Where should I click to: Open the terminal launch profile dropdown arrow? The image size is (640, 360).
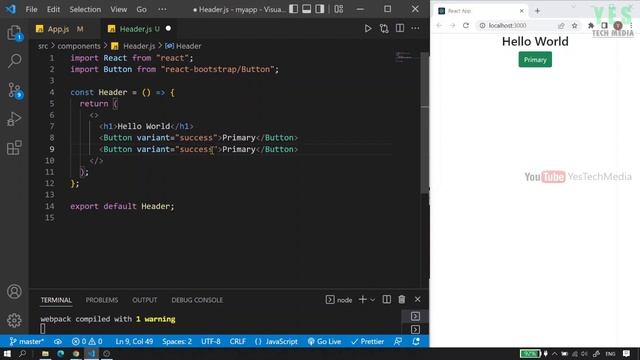pos(372,300)
